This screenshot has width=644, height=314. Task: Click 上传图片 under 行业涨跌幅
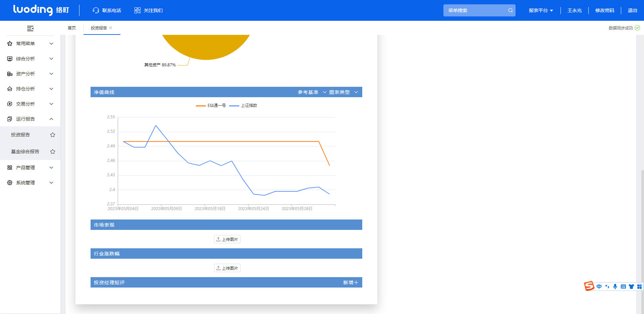click(x=227, y=268)
